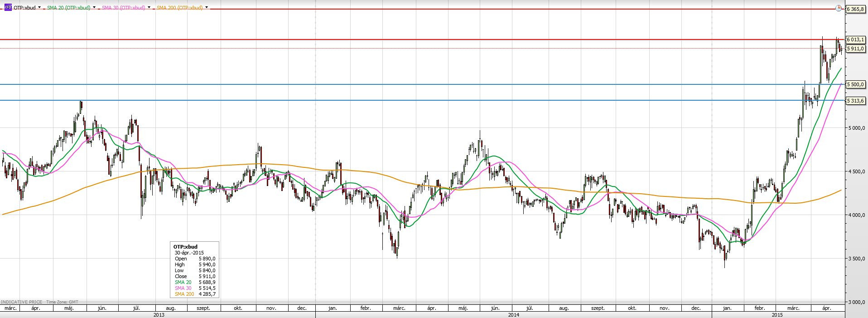The height and width of the screenshot is (318, 868).
Task: Click SMA 30 value 5 514,5 in data box
Action: tap(207, 288)
